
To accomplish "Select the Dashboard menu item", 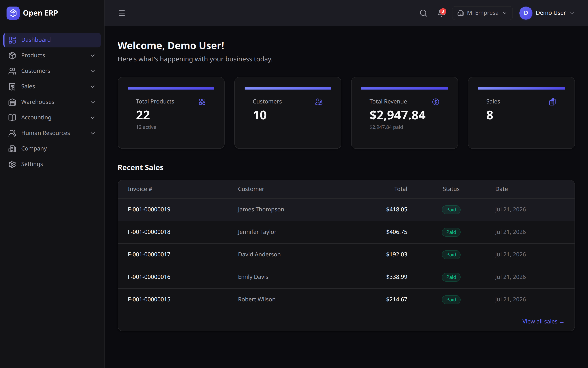I will tap(52, 40).
